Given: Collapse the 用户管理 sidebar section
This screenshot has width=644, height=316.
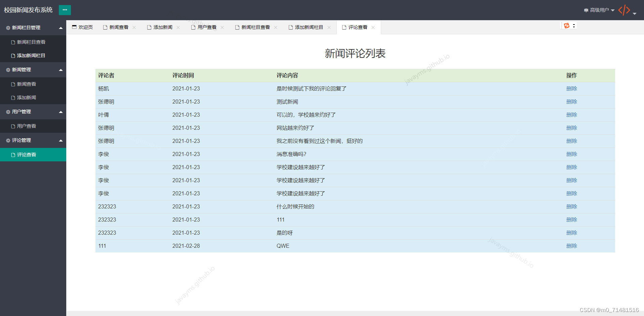Looking at the screenshot, I should coord(61,112).
